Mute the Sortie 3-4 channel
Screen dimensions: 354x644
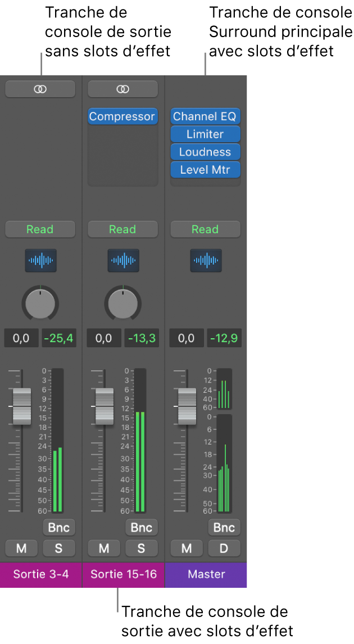(x=21, y=548)
